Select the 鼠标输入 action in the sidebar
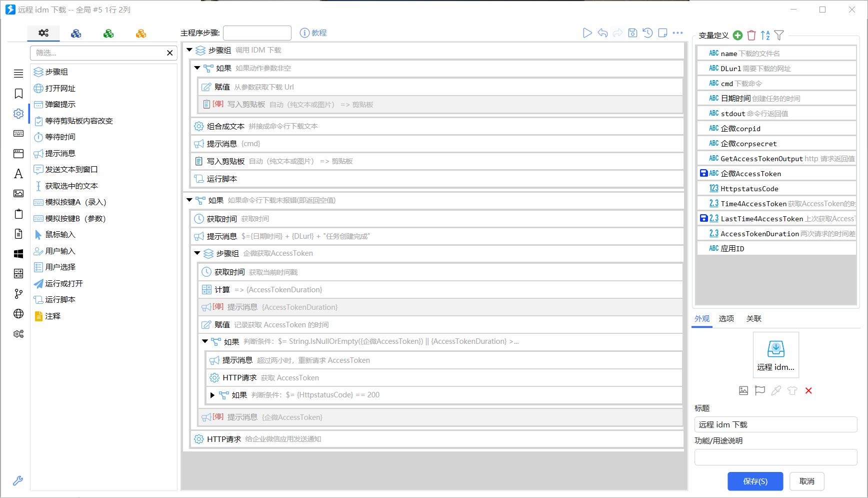 pyautogui.click(x=60, y=234)
